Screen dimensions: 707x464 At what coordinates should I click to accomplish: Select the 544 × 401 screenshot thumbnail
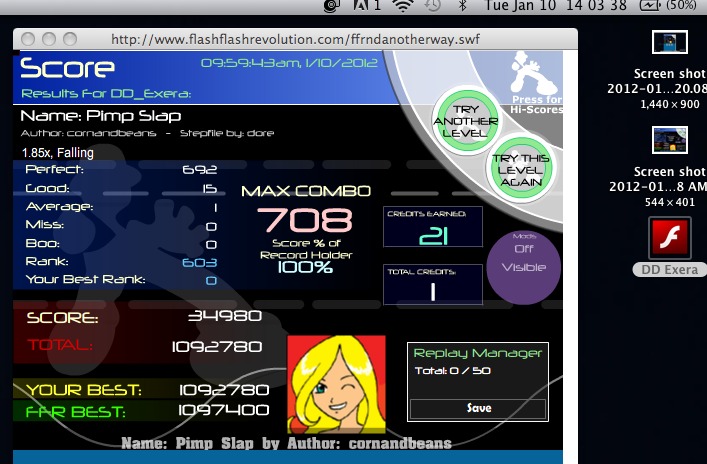point(670,140)
